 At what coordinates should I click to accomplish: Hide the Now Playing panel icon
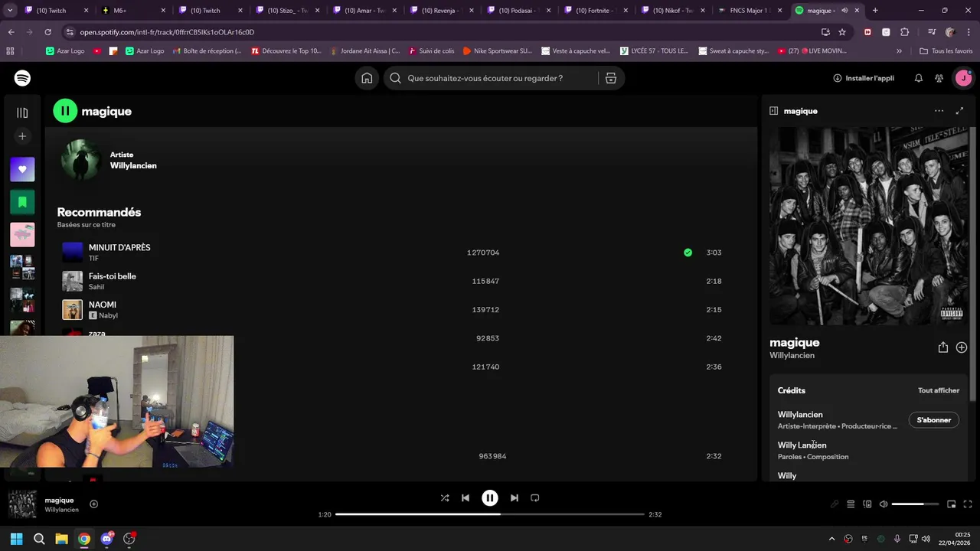[773, 111]
